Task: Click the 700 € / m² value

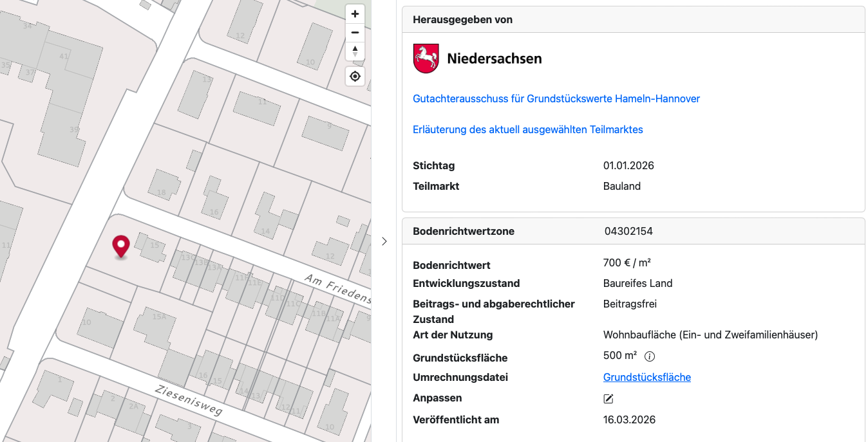Action: coord(627,262)
